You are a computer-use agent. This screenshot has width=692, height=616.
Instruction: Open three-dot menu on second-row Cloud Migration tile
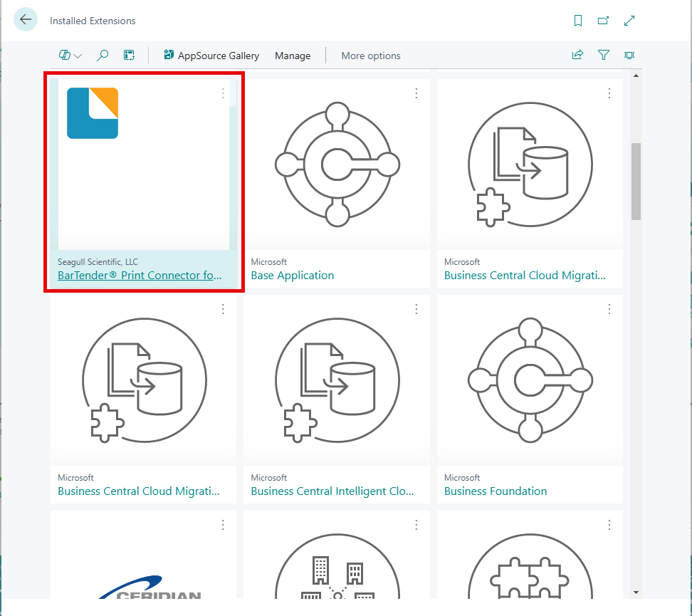pyautogui.click(x=223, y=309)
